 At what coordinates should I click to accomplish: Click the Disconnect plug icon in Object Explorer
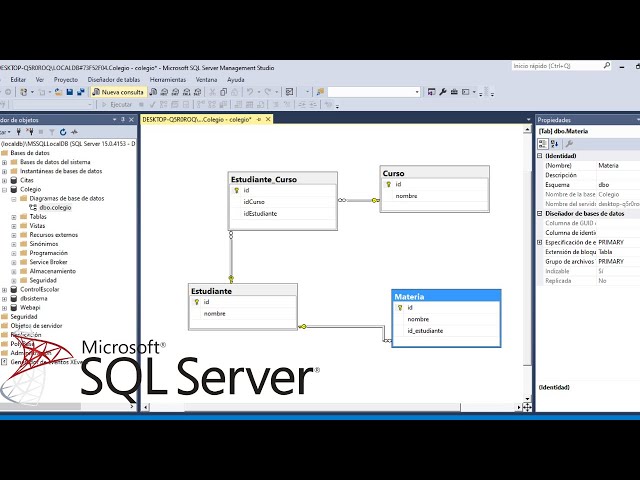point(30,132)
